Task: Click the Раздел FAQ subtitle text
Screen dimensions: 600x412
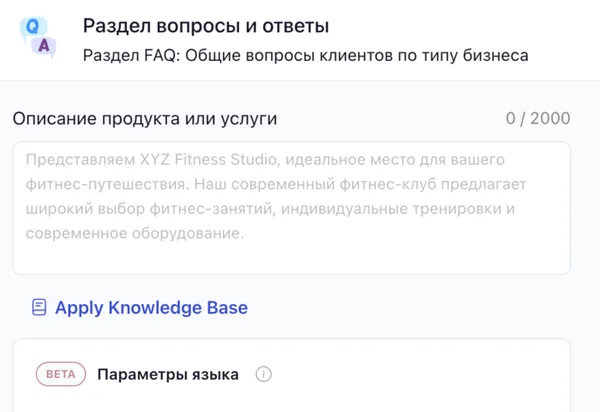Action: pyautogui.click(x=305, y=55)
